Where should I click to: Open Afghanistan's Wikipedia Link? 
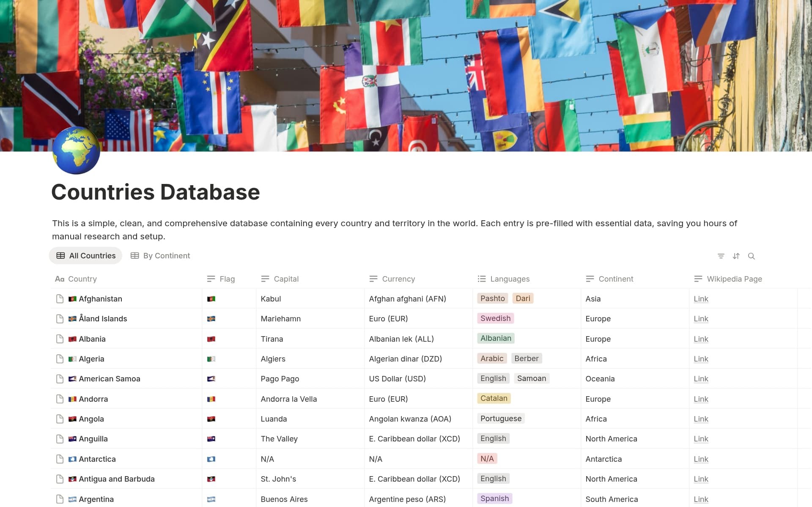tap(701, 299)
